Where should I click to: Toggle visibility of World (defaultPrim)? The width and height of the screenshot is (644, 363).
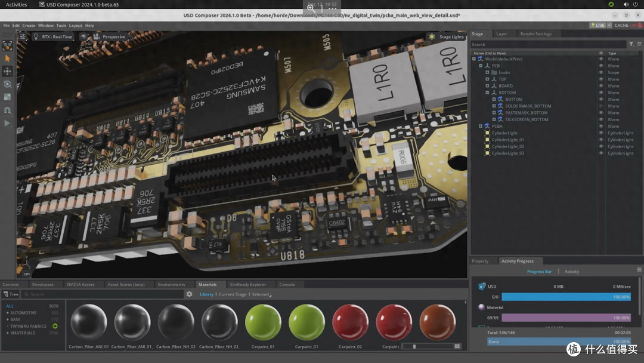[601, 59]
